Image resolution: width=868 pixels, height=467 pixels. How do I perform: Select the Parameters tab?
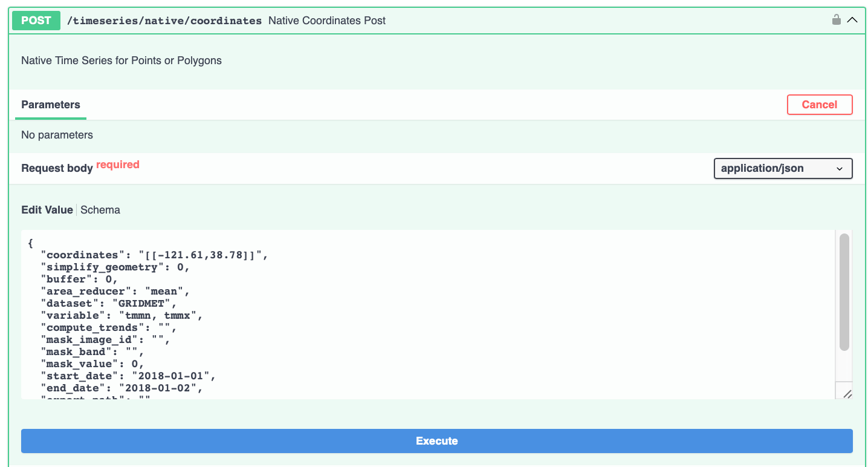point(51,105)
